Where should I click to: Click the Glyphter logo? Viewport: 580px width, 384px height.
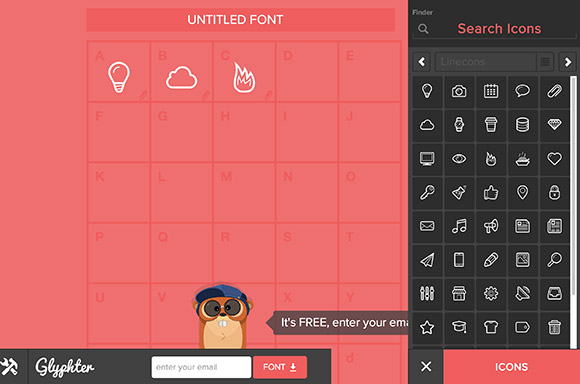[x=64, y=367]
